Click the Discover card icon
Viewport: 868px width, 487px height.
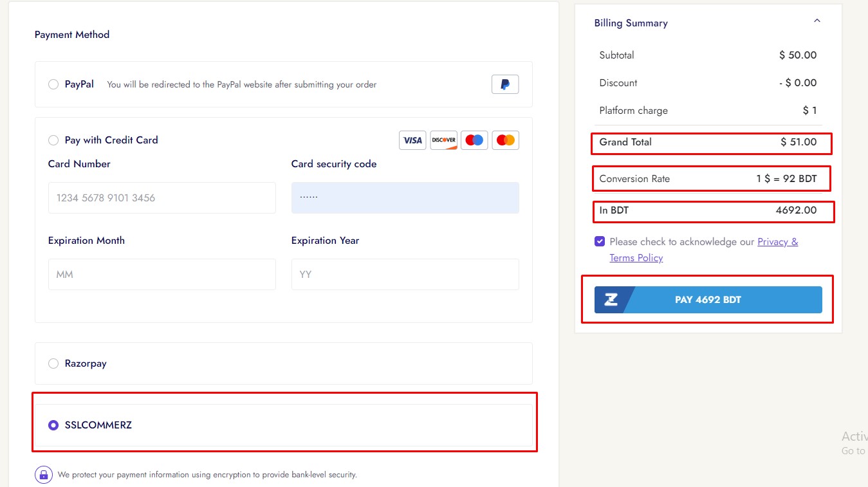(x=443, y=140)
